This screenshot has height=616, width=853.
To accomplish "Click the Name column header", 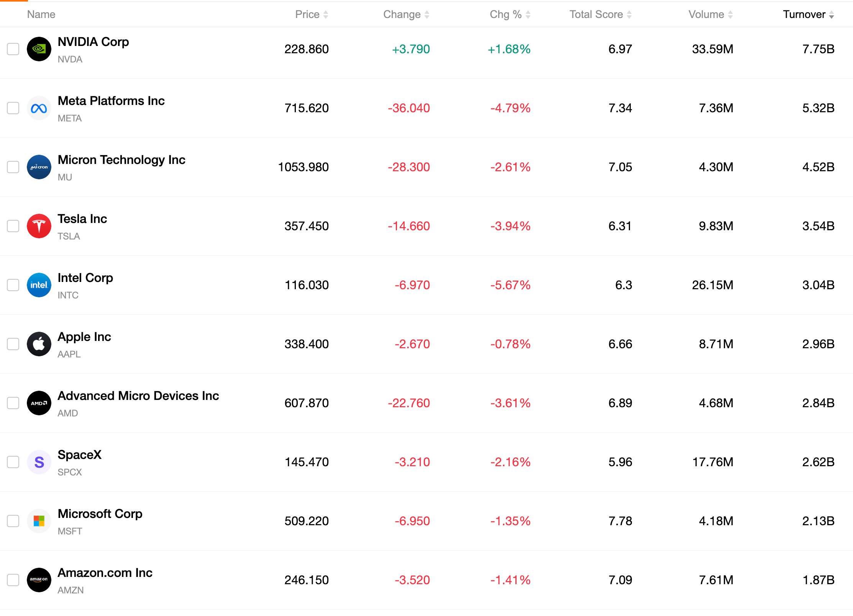I will point(41,15).
